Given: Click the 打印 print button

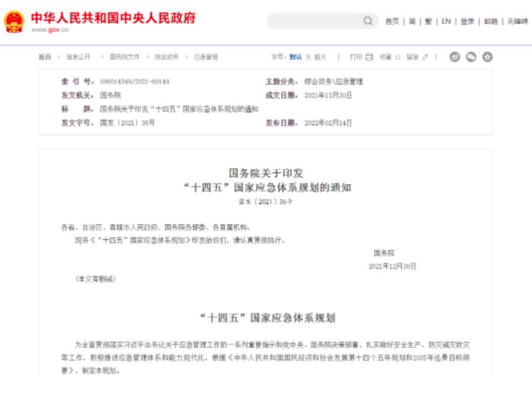Looking at the screenshot, I should [357, 57].
